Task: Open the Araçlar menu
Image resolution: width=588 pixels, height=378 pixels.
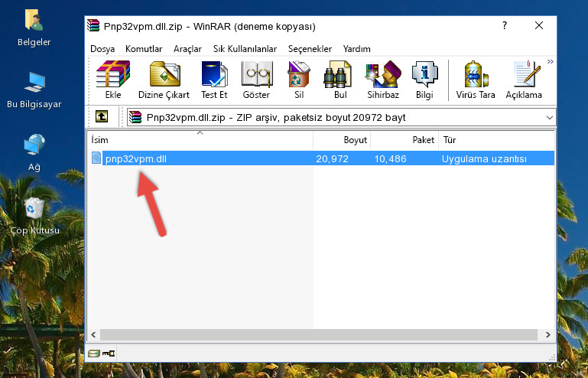Action: (187, 49)
